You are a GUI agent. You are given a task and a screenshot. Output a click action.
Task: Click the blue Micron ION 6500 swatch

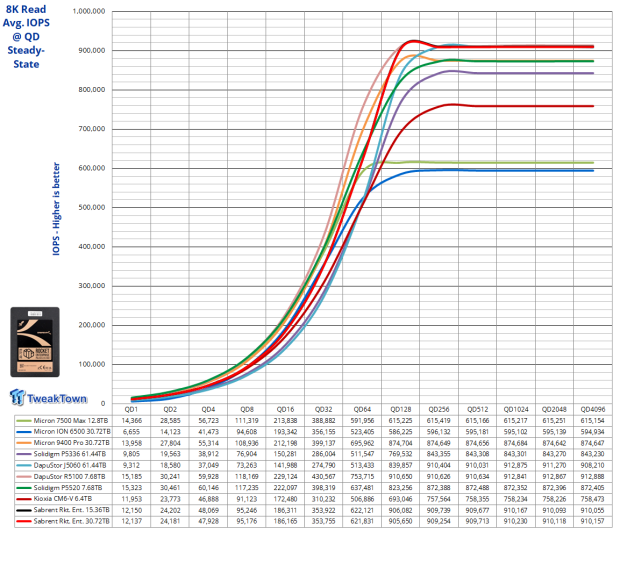pos(23,432)
